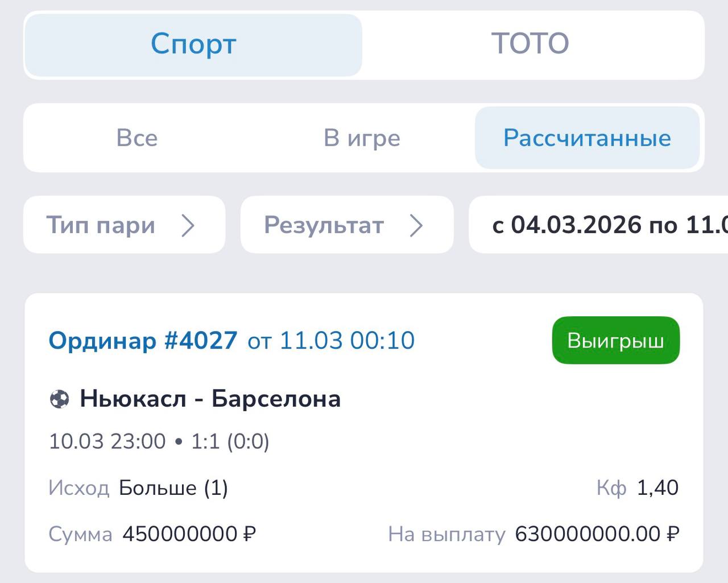Show all bets with the Все filter
Image resolution: width=728 pixels, height=583 pixels.
tap(136, 138)
